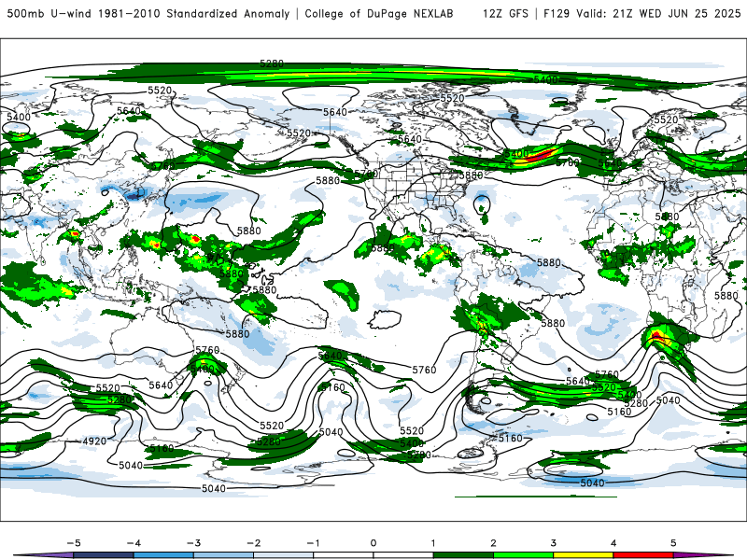Click the -3 tick label on the color bar
This screenshot has width=747, height=560.
[193, 543]
